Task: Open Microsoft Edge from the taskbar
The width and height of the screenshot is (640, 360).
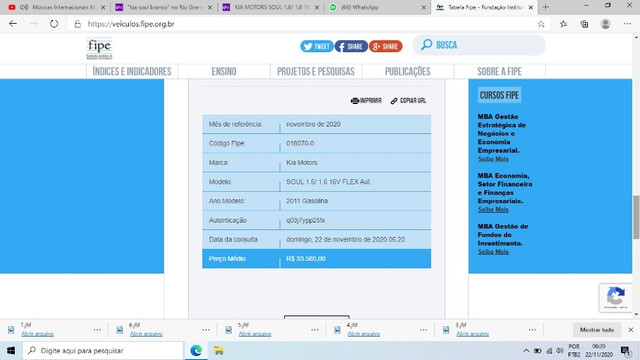Action: [x=196, y=350]
